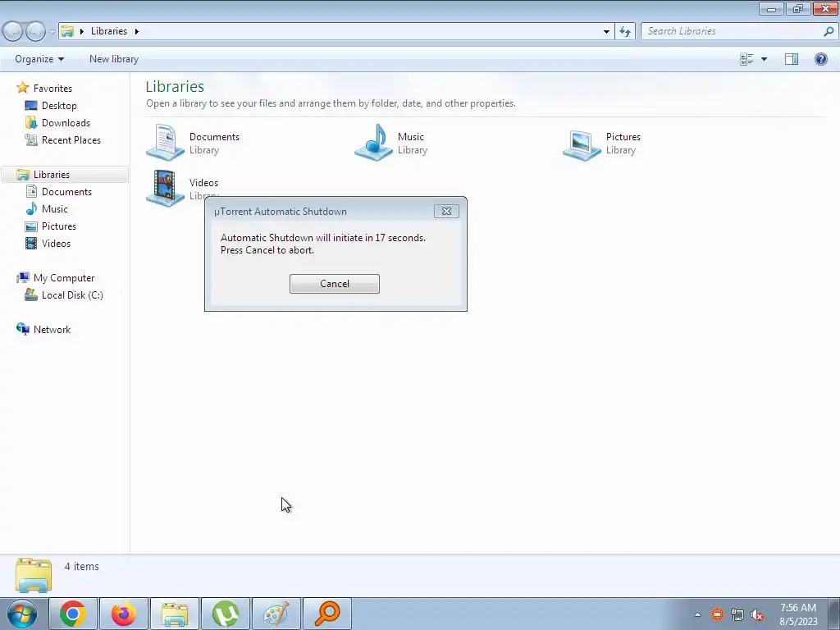Click the Back navigation button
This screenshot has height=630, width=840.
coord(13,32)
